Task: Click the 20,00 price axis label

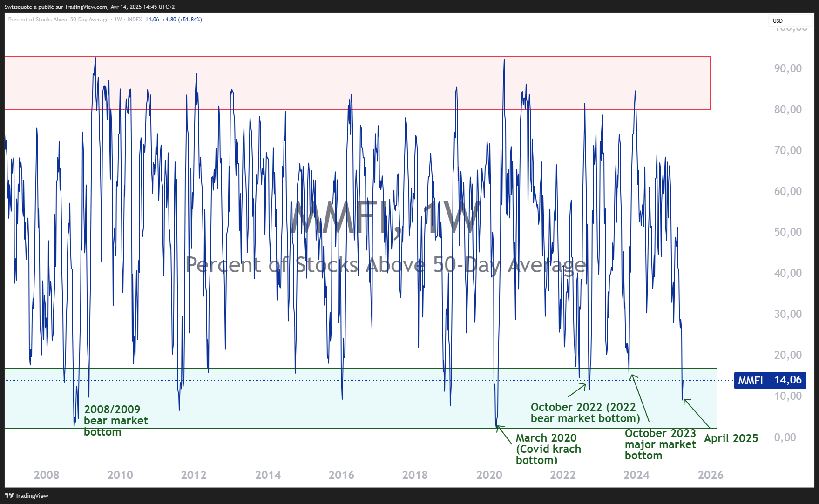Action: [788, 355]
